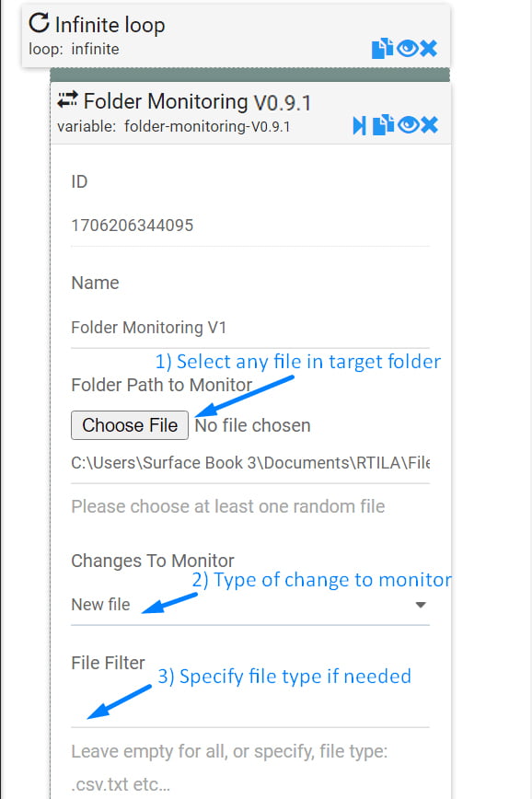Image resolution: width=532 pixels, height=799 pixels.
Task: Delete the Infinite loop block
Action: (x=429, y=49)
